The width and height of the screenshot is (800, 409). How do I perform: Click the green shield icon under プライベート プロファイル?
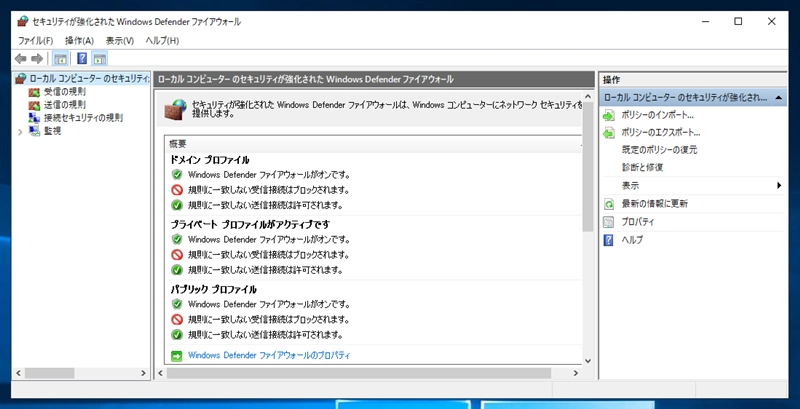point(177,239)
